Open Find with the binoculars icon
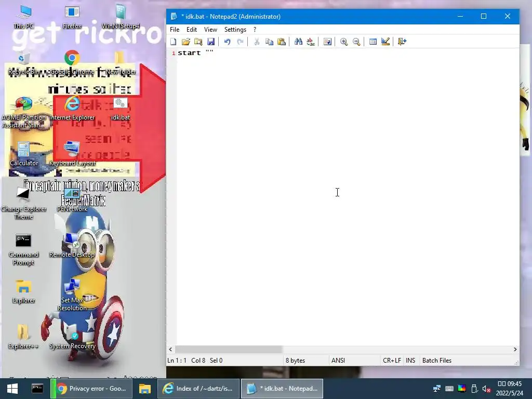Image resolution: width=532 pixels, height=399 pixels. pyautogui.click(x=298, y=42)
